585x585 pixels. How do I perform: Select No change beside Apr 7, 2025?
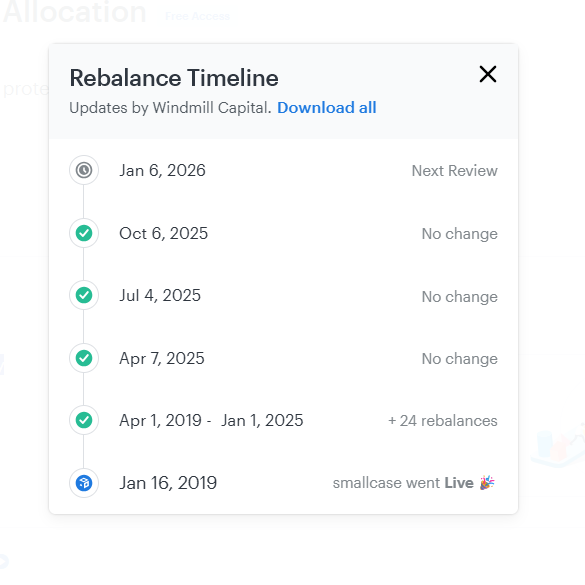[x=460, y=359]
